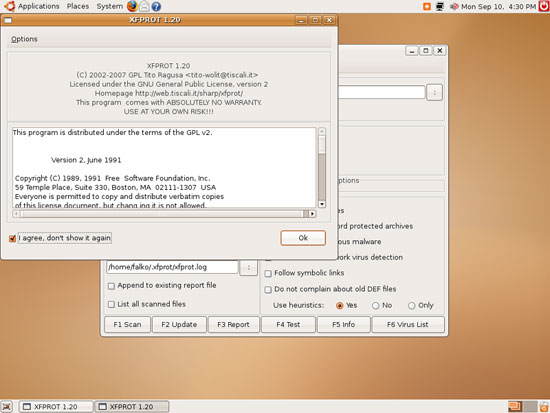The image size is (550, 413).
Task: Open the Options menu in license dialog
Action: pyautogui.click(x=24, y=39)
